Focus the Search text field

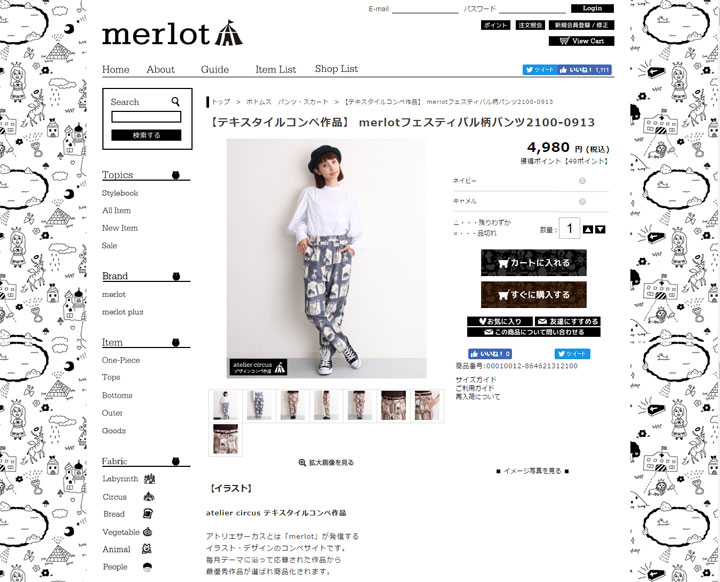click(x=146, y=117)
